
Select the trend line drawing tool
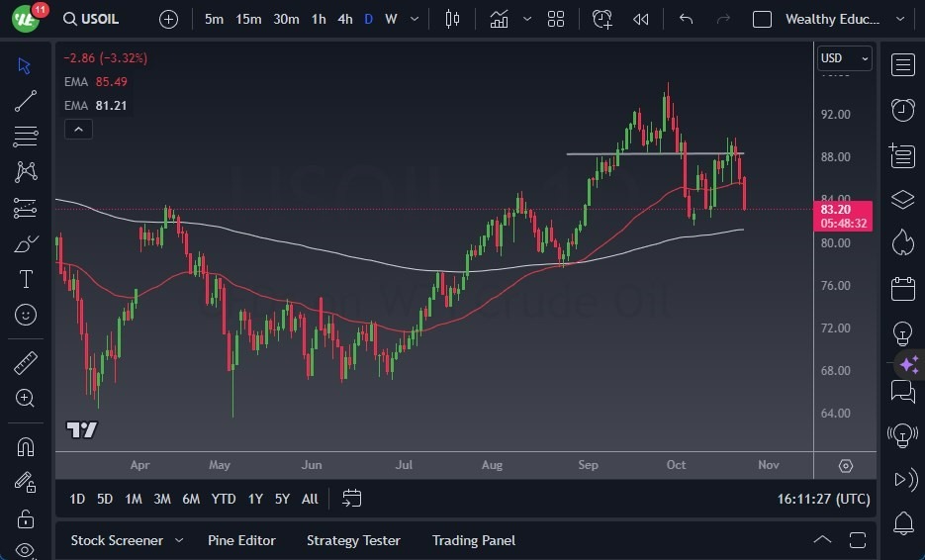coord(26,101)
